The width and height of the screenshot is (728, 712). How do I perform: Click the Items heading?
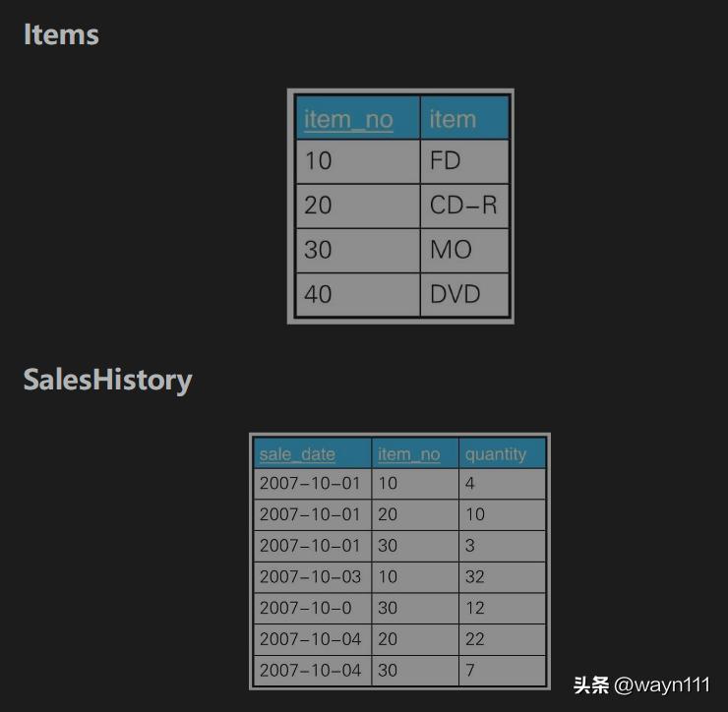coord(61,34)
